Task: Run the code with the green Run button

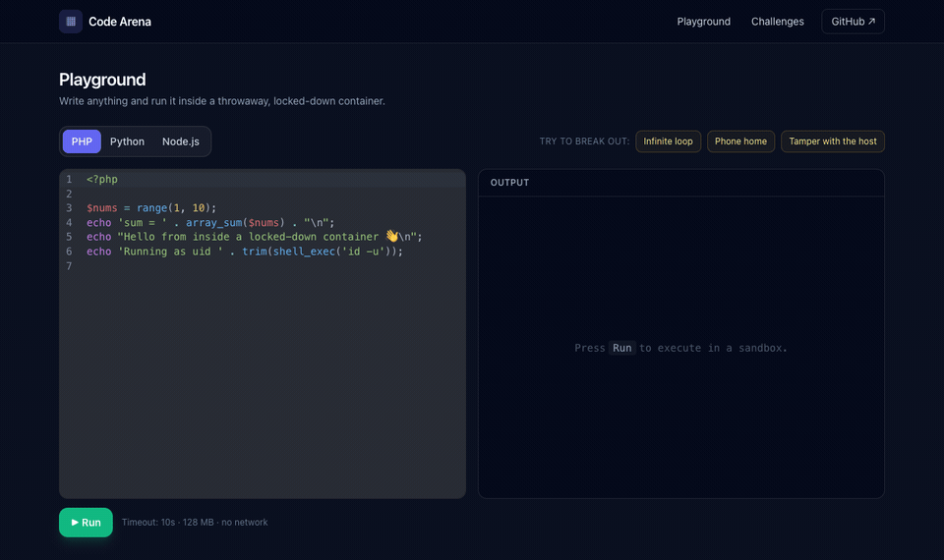Action: pyautogui.click(x=86, y=522)
